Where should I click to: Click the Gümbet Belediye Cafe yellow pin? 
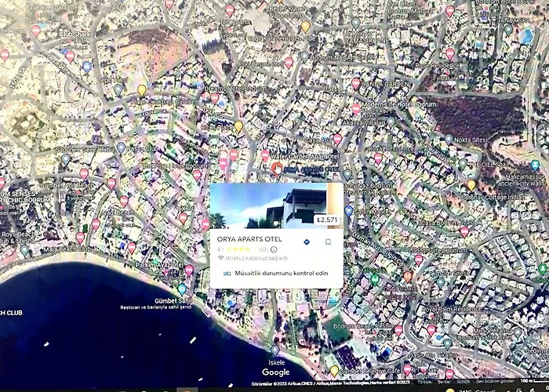pos(334,370)
